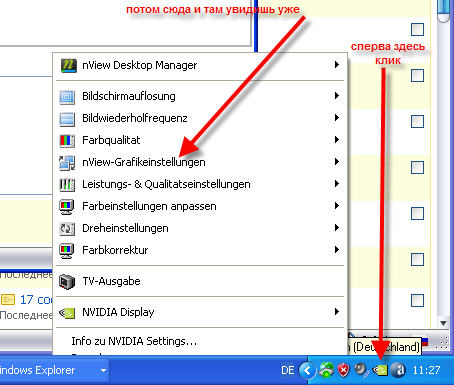This screenshot has width=454, height=385.
Task: Click the Farbeinstellungen anpassen monitor icon
Action: (x=66, y=207)
